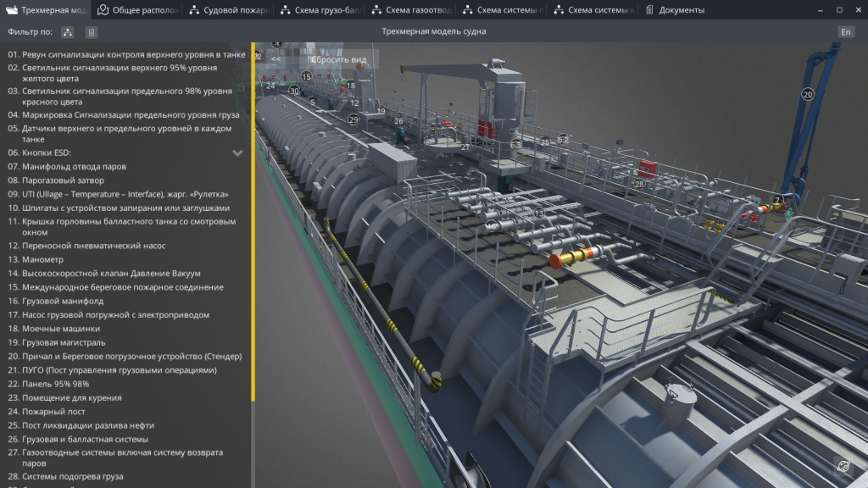This screenshot has width=868, height=488.
Task: Collapse the side panel with << button
Action: coord(275,59)
